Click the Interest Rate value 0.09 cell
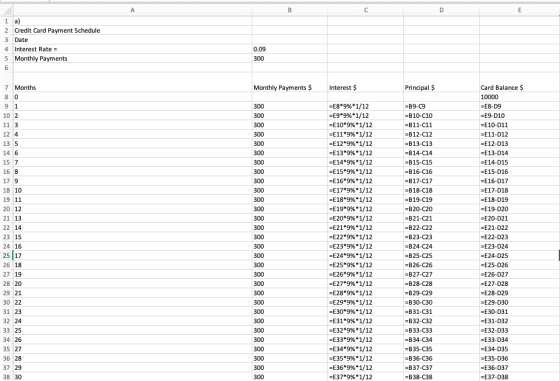Image resolution: width=560 pixels, height=381 pixels. [x=290, y=49]
